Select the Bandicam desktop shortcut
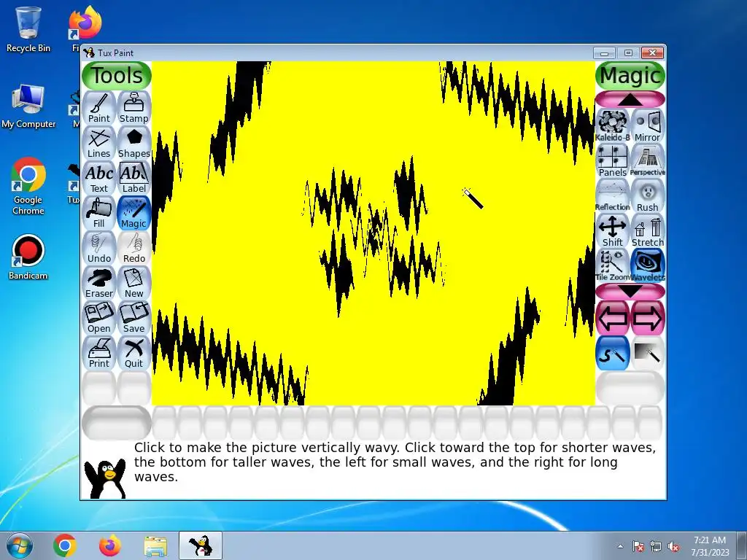The width and height of the screenshot is (747, 560). pos(28,257)
